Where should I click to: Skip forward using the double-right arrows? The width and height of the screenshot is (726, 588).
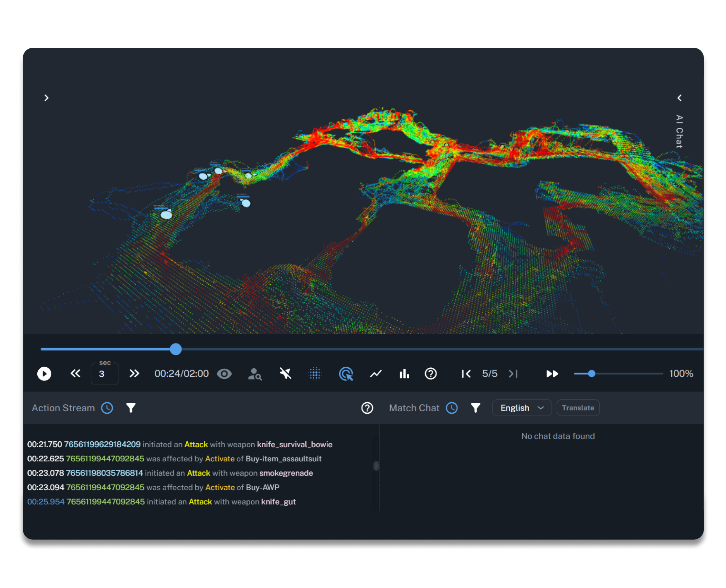[134, 374]
